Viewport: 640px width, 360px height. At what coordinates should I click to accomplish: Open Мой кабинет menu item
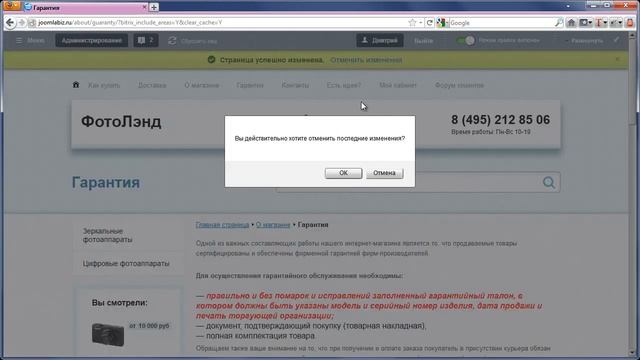(398, 85)
